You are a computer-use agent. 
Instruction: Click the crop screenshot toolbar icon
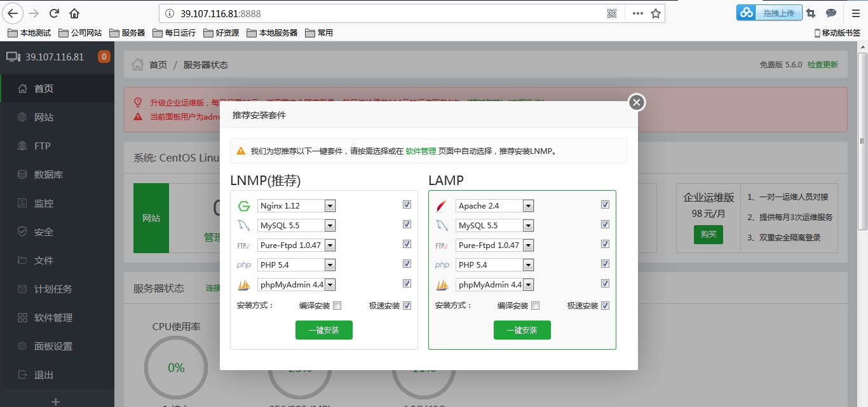[811, 13]
